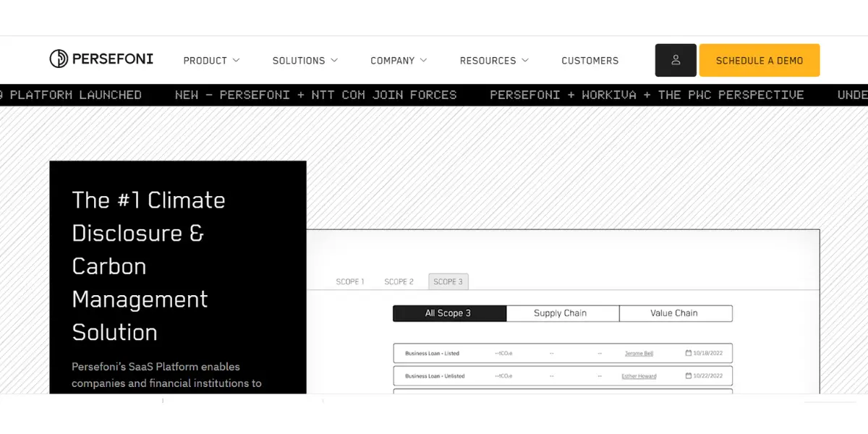Select the Value Chain segment
The height and width of the screenshot is (434, 868).
[x=676, y=313]
